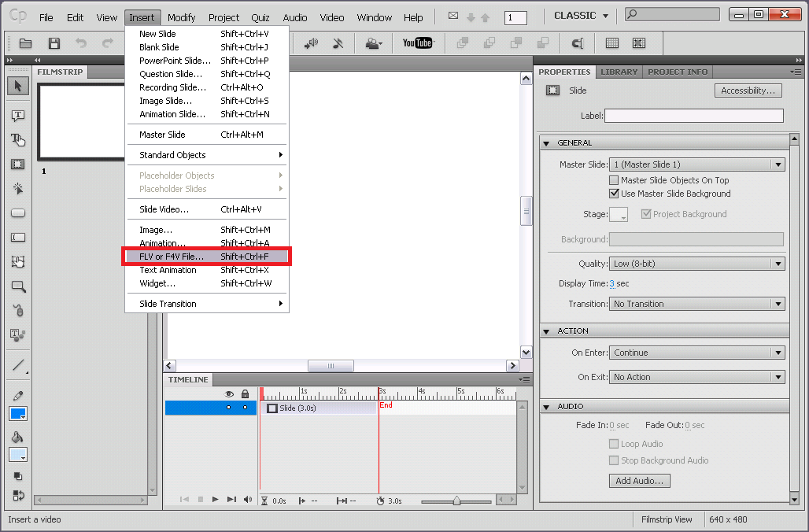Open a project with the folder icon

(x=25, y=43)
